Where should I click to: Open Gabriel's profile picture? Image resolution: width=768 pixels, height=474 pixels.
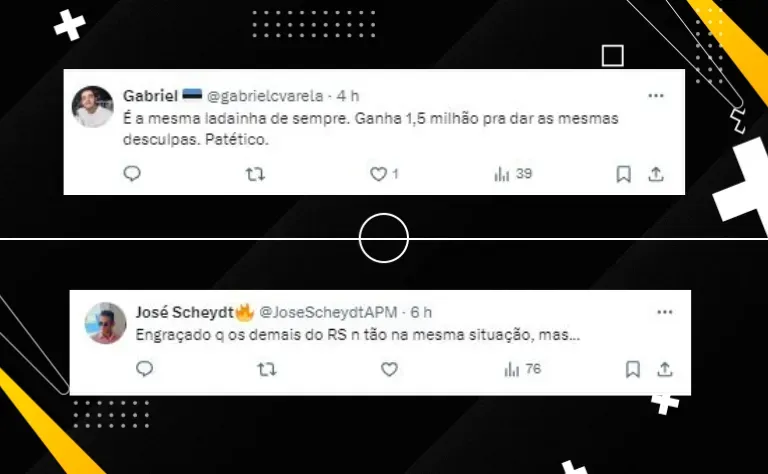[93, 106]
